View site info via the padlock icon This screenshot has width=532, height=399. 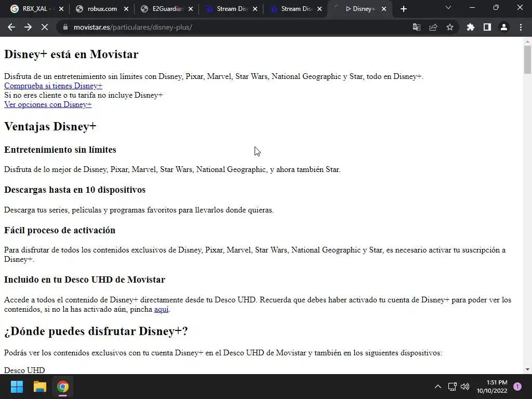pyautogui.click(x=65, y=27)
